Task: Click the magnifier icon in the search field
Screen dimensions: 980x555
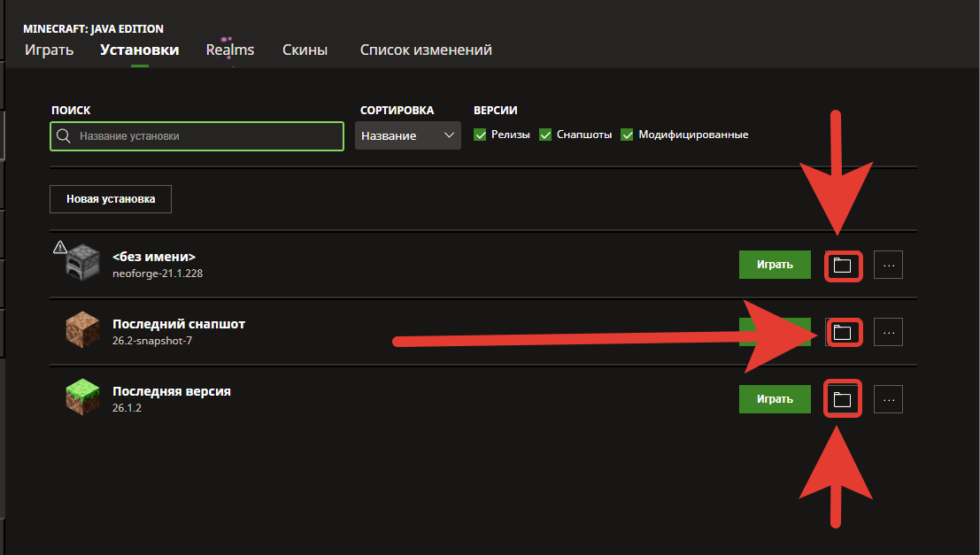Action: 63,135
